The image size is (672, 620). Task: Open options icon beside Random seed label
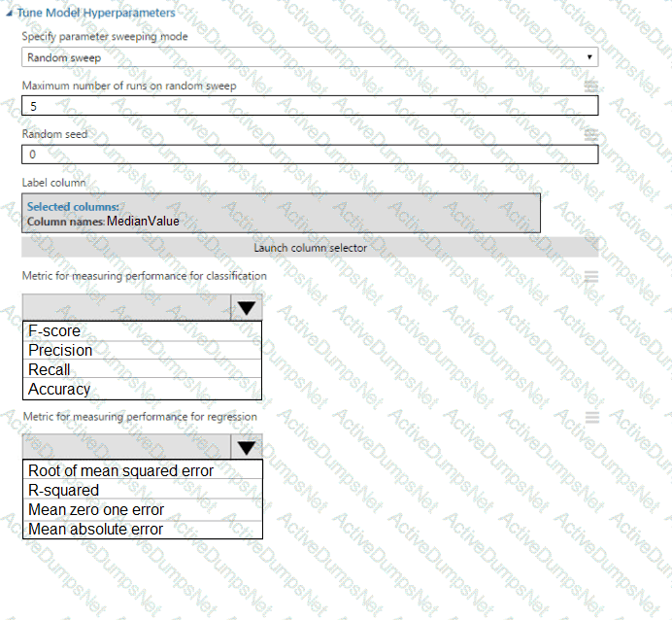click(590, 135)
